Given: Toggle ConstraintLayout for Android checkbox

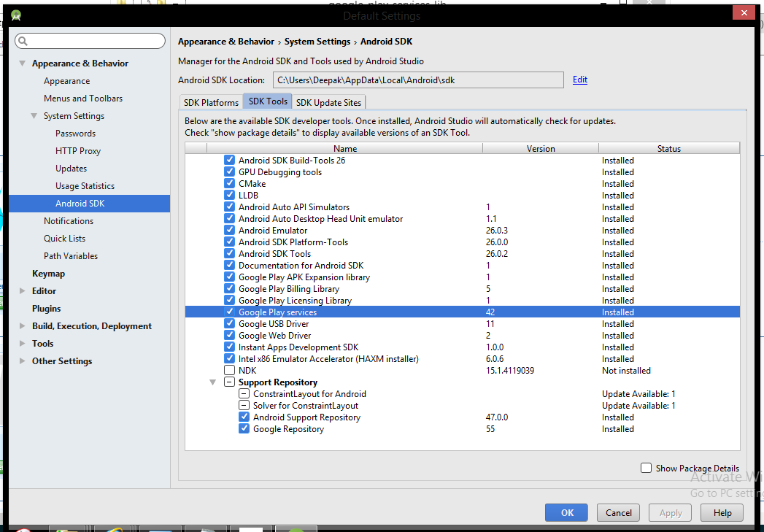Looking at the screenshot, I should click(x=244, y=393).
